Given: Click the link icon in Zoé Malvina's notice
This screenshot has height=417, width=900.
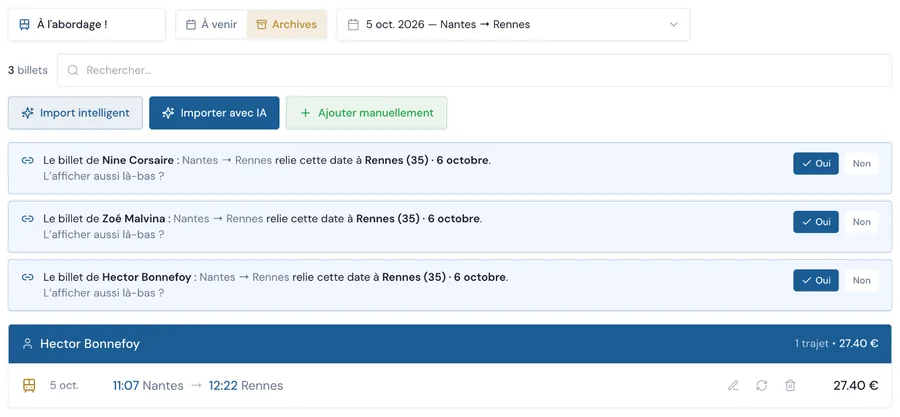Looking at the screenshot, I should (28, 219).
